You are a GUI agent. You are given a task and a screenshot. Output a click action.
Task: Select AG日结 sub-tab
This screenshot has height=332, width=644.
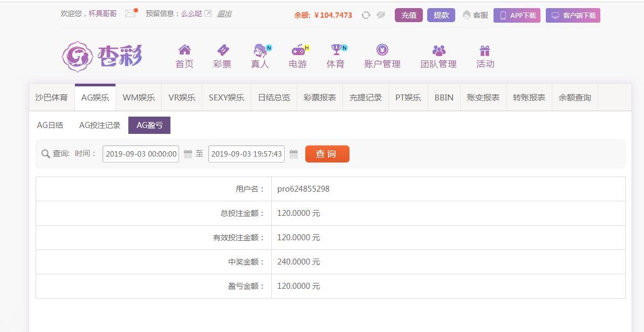[50, 125]
